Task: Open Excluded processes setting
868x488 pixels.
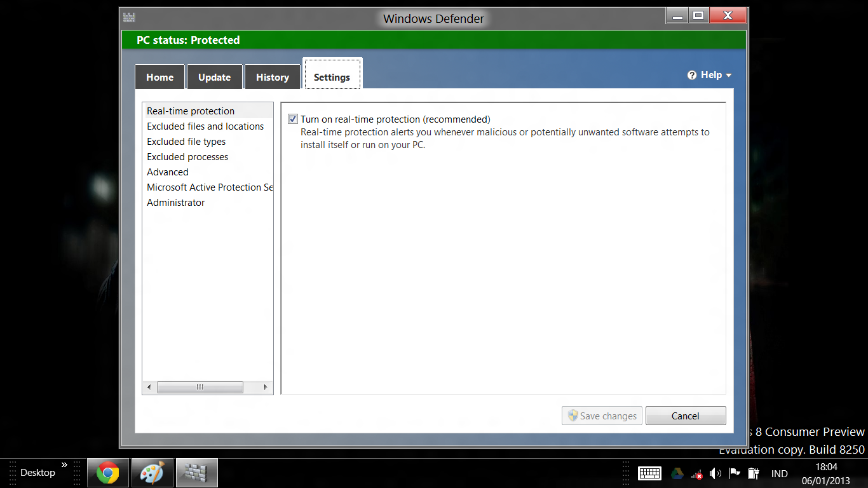Action: pos(208,157)
